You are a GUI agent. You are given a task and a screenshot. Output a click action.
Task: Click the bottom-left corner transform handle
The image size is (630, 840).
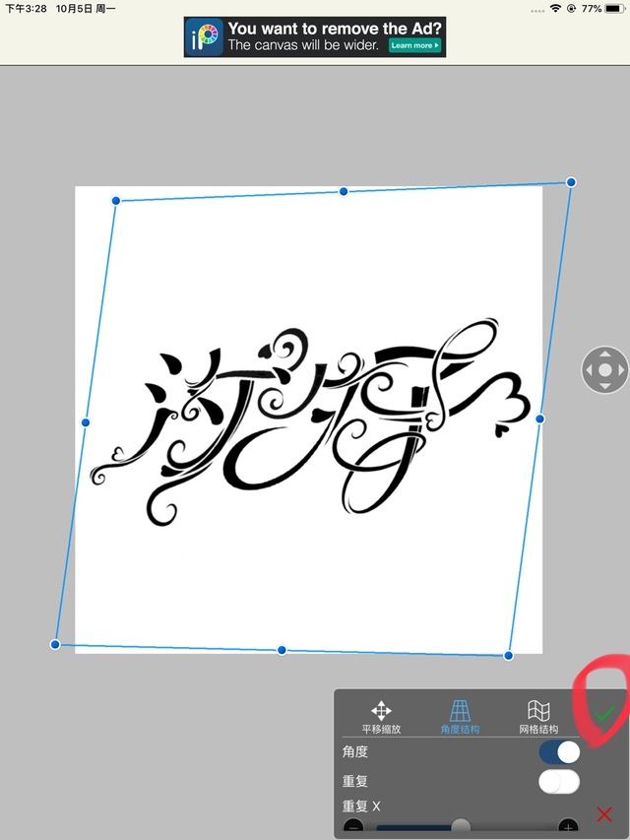[55, 644]
